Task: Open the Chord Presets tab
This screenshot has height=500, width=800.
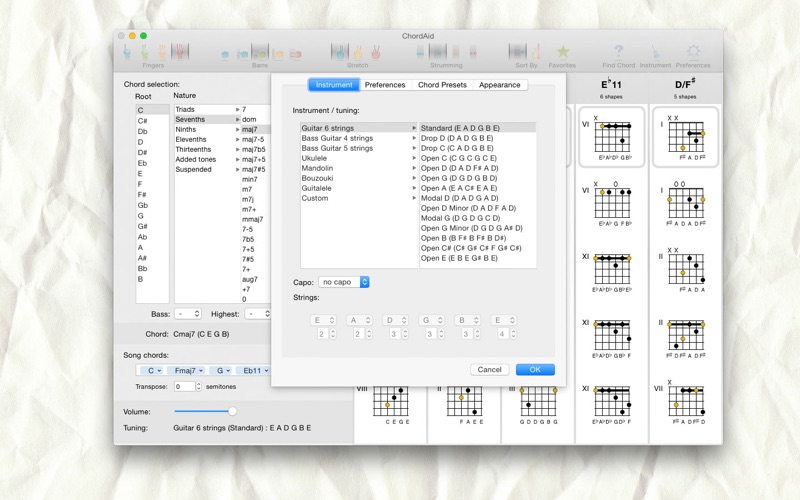Action: (442, 85)
